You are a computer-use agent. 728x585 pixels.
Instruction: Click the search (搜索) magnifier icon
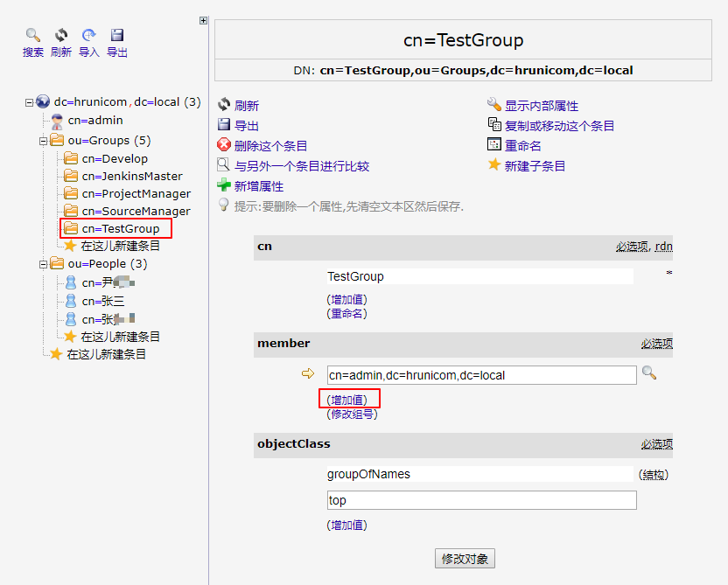(33, 36)
